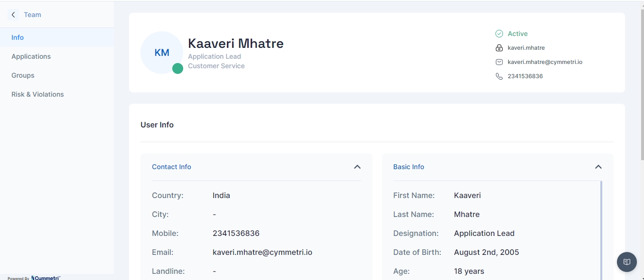Click the green Active checkmark icon

(499, 34)
